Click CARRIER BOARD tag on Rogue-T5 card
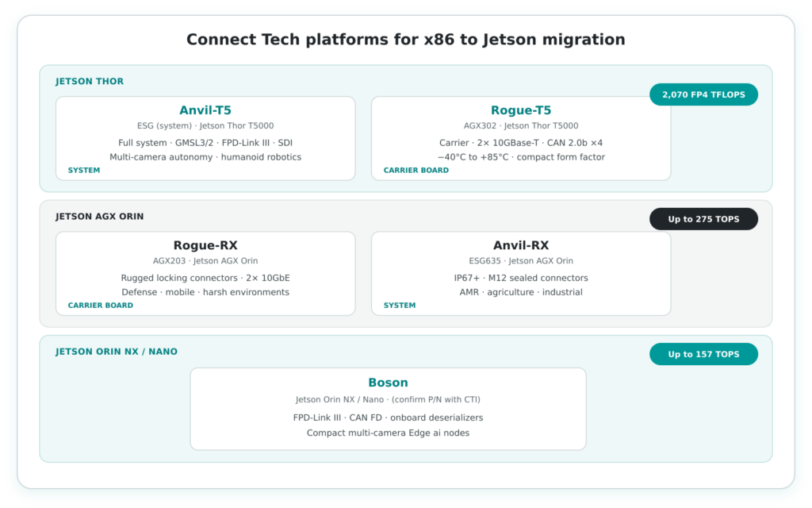This screenshot has height=508, width=812. click(x=416, y=170)
